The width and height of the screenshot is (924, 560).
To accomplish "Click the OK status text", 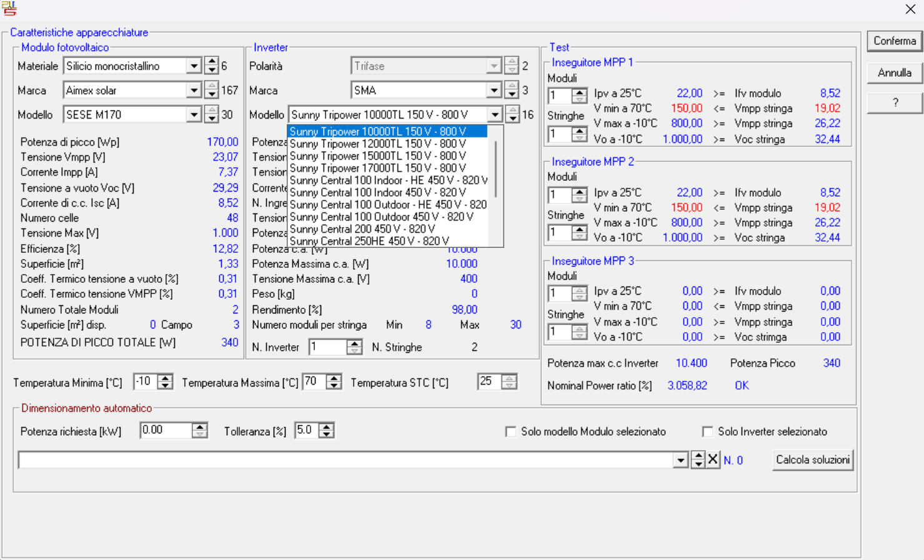I will point(742,386).
